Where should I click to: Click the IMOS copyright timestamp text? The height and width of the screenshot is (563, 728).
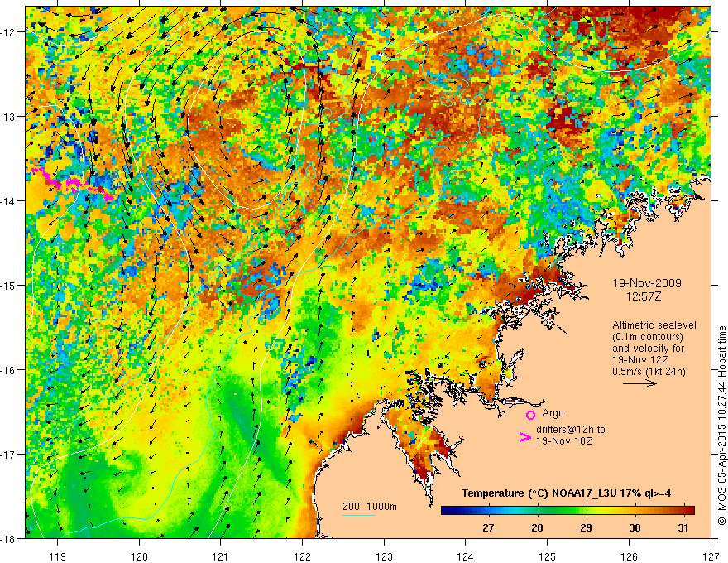pos(721,426)
